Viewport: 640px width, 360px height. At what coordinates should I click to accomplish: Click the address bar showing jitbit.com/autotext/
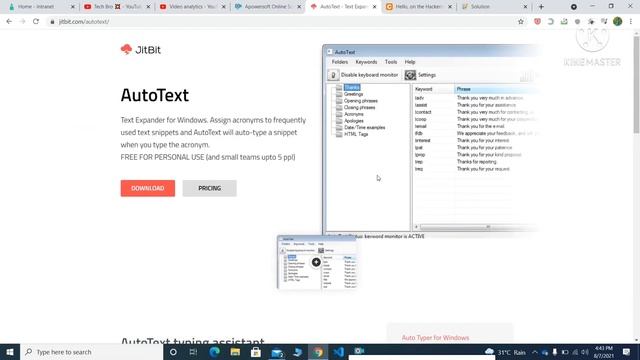pyautogui.click(x=282, y=22)
